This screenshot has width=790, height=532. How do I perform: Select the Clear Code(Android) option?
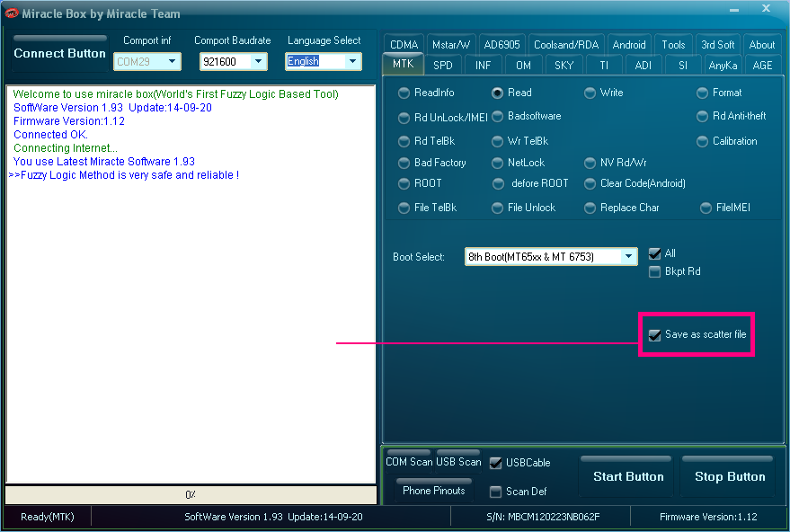coord(590,184)
